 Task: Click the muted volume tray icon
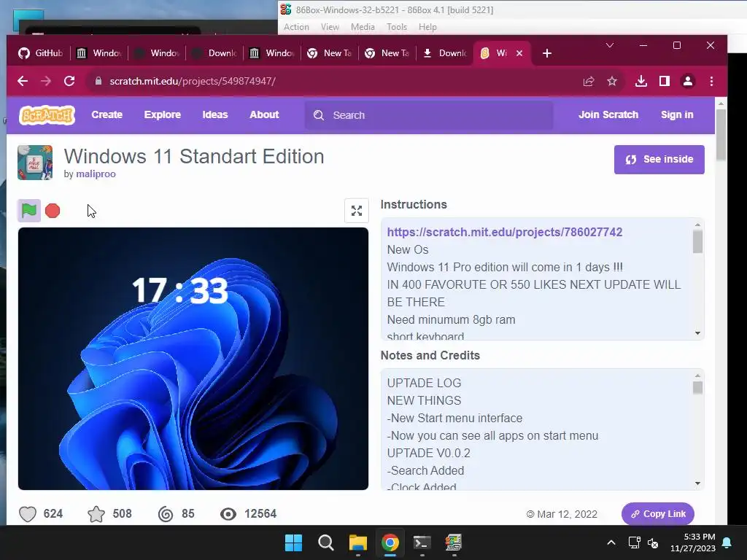(x=653, y=542)
